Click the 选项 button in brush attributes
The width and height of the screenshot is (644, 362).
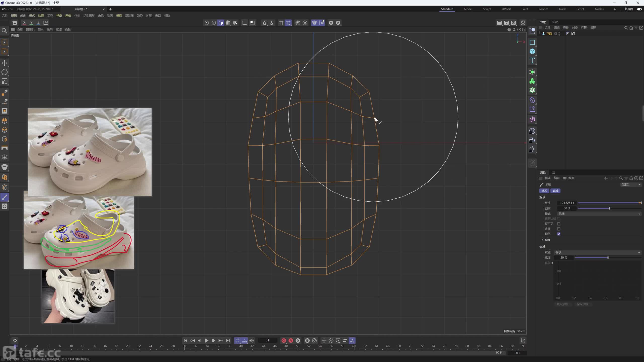click(x=544, y=191)
